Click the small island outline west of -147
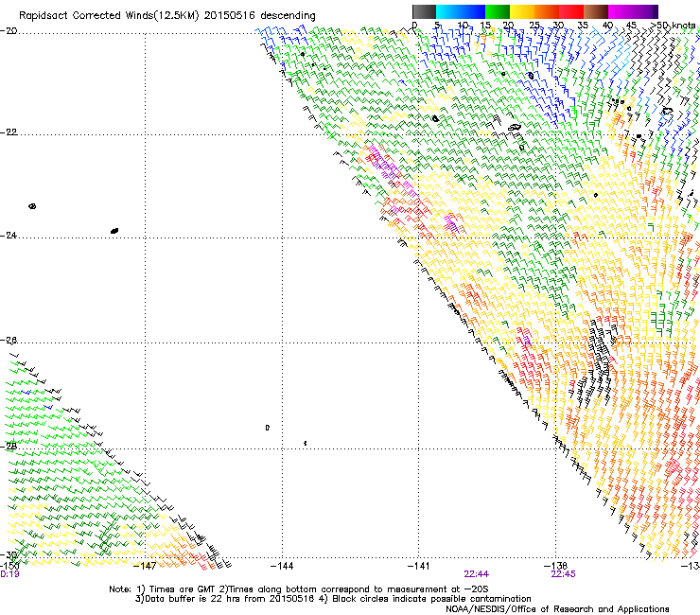This screenshot has height=615, width=700. [32, 206]
